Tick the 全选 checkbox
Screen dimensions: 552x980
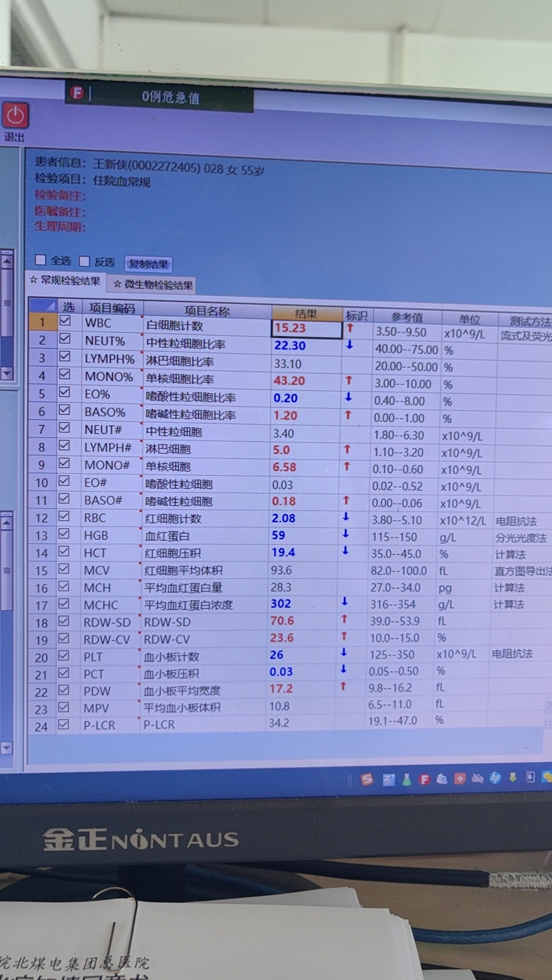click(40, 260)
